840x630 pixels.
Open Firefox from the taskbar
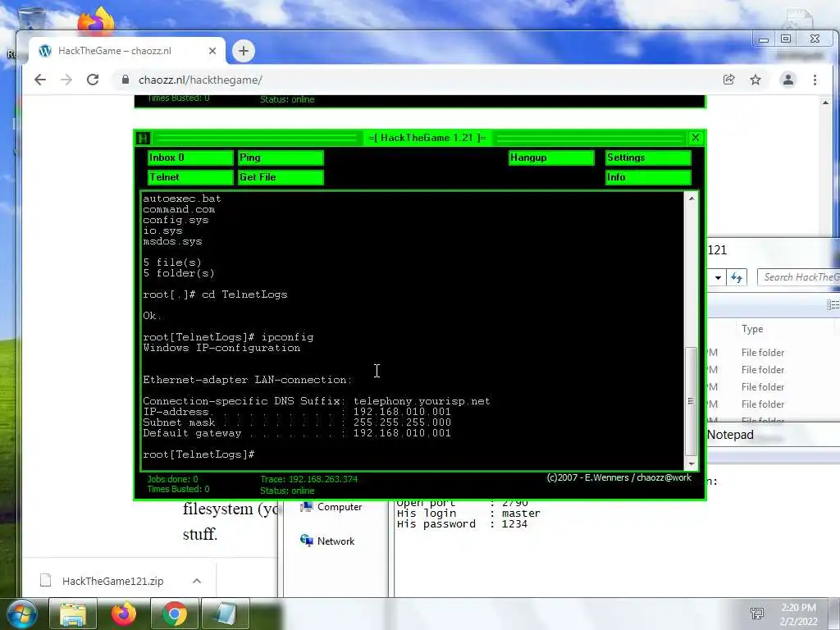[x=124, y=614]
